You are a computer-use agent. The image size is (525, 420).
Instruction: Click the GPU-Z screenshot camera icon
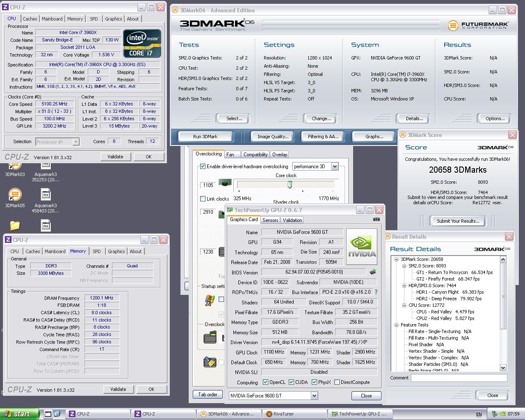(376, 219)
